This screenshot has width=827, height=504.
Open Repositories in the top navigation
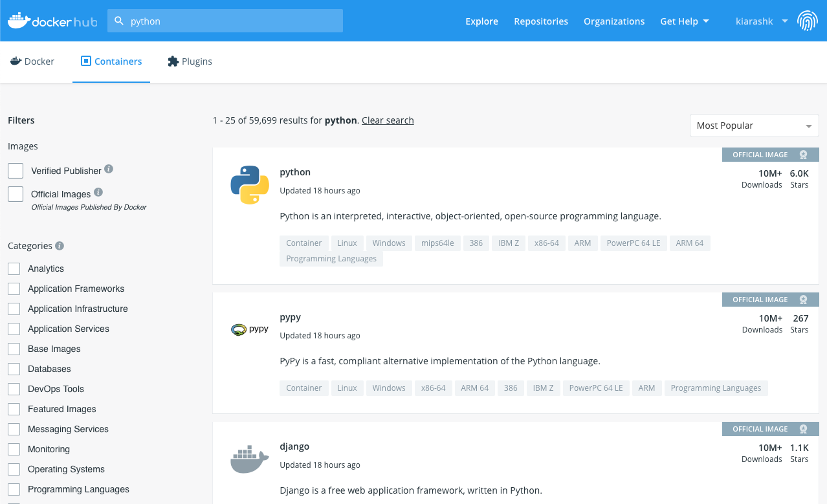[x=541, y=21]
